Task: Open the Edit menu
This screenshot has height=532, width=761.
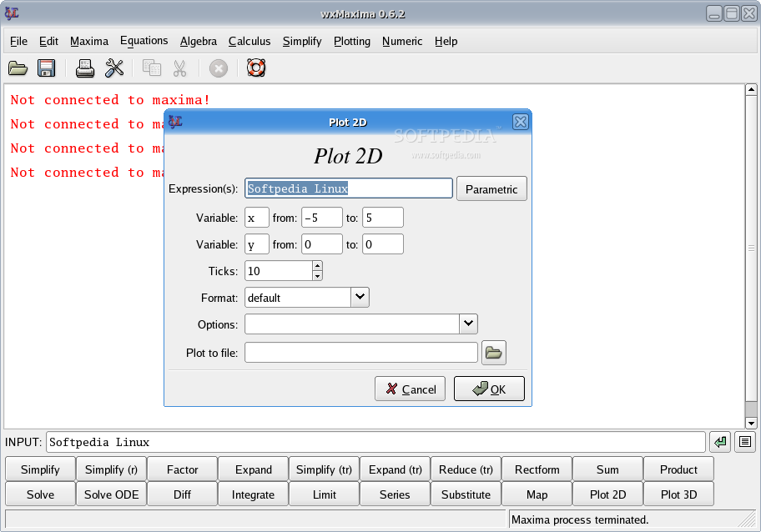Action: coord(48,41)
